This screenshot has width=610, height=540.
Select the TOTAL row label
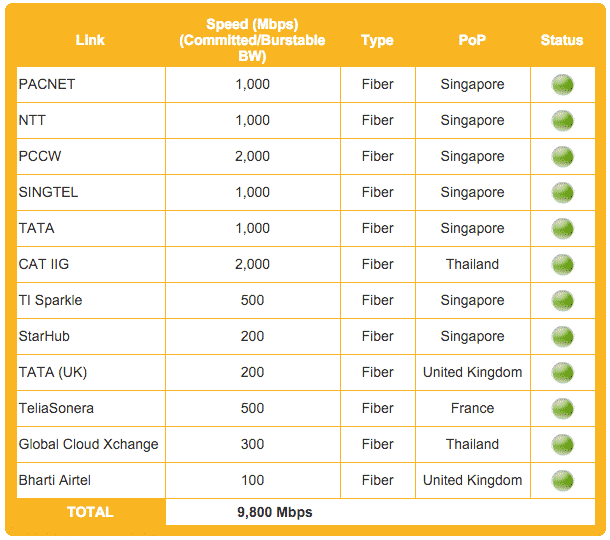click(90, 512)
